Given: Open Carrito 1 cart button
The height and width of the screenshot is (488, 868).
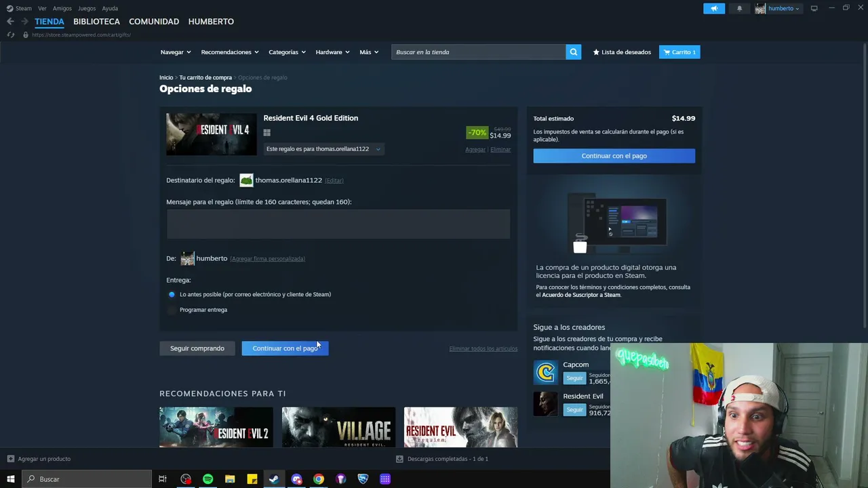Looking at the screenshot, I should pos(679,52).
